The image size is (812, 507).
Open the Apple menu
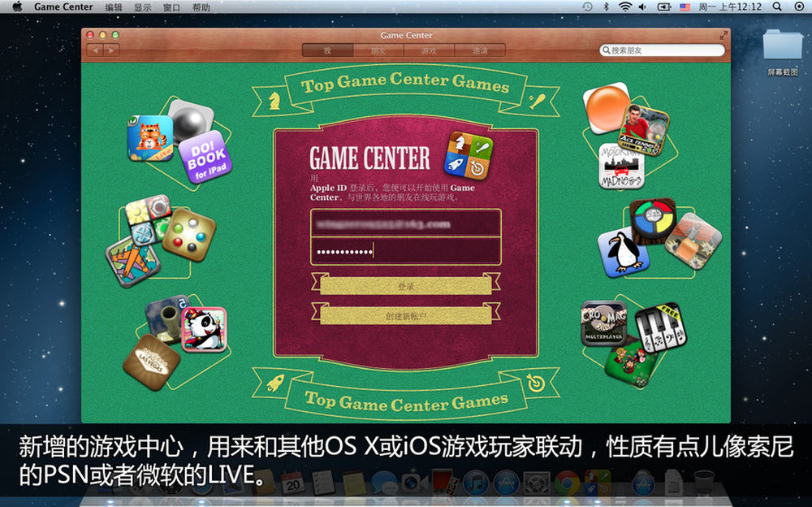(x=17, y=6)
